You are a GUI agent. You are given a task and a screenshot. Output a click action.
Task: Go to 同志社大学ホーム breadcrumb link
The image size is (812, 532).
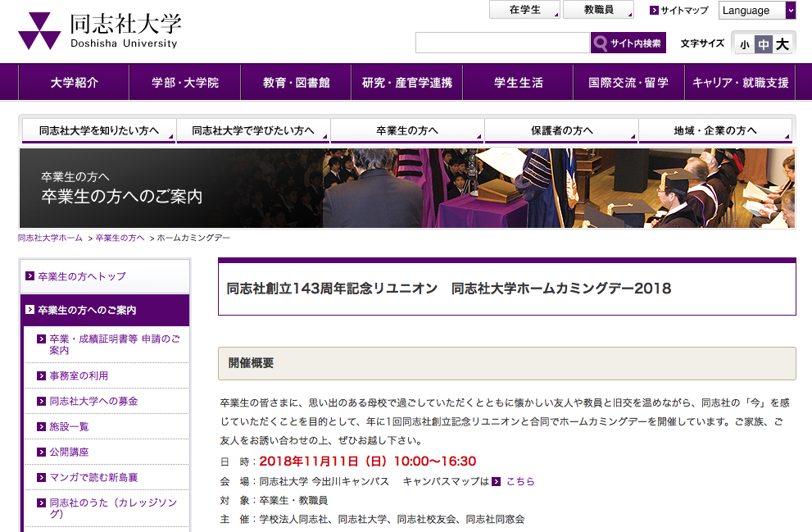coord(50,238)
